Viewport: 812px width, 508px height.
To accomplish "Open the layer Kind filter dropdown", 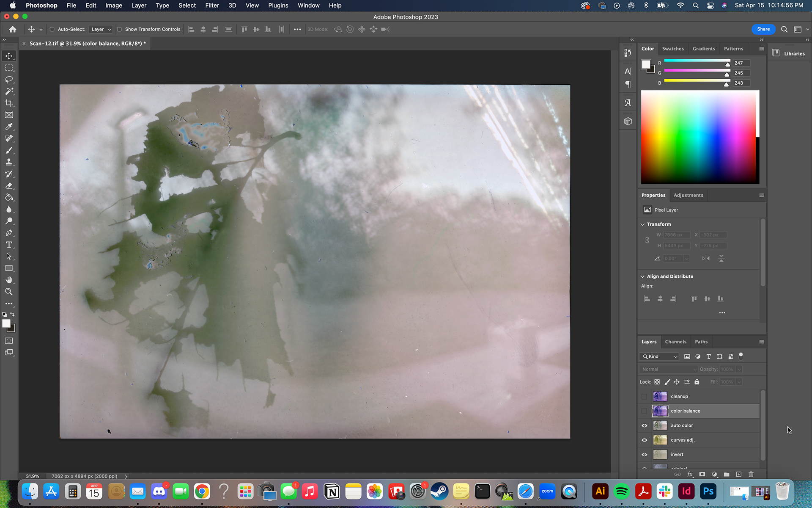I will pos(658,356).
